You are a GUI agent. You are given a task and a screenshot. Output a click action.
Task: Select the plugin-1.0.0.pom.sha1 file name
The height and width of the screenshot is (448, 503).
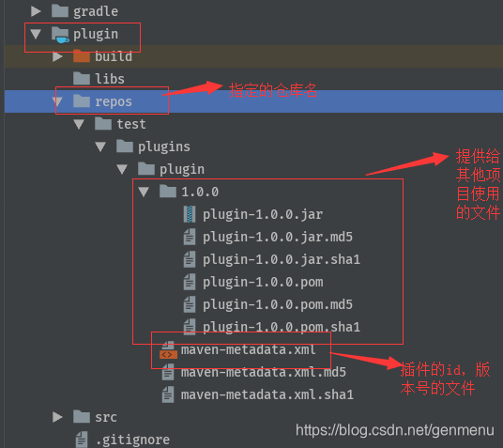(x=282, y=327)
